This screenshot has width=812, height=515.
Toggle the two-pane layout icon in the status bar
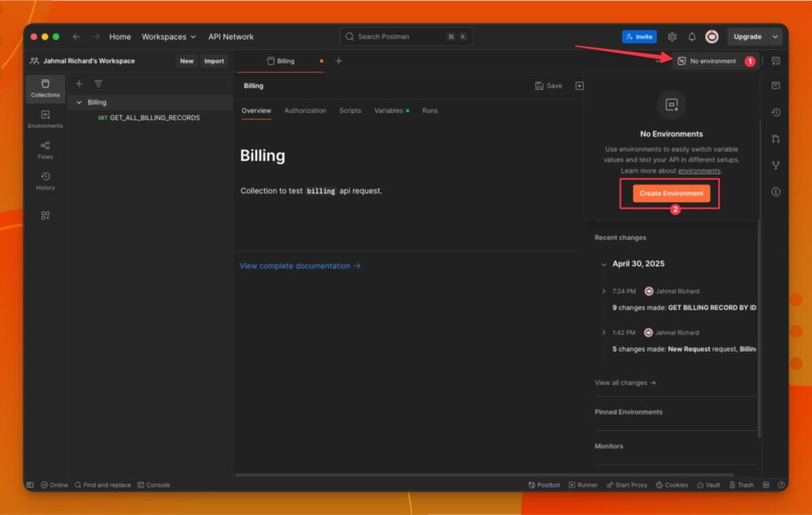(766, 485)
